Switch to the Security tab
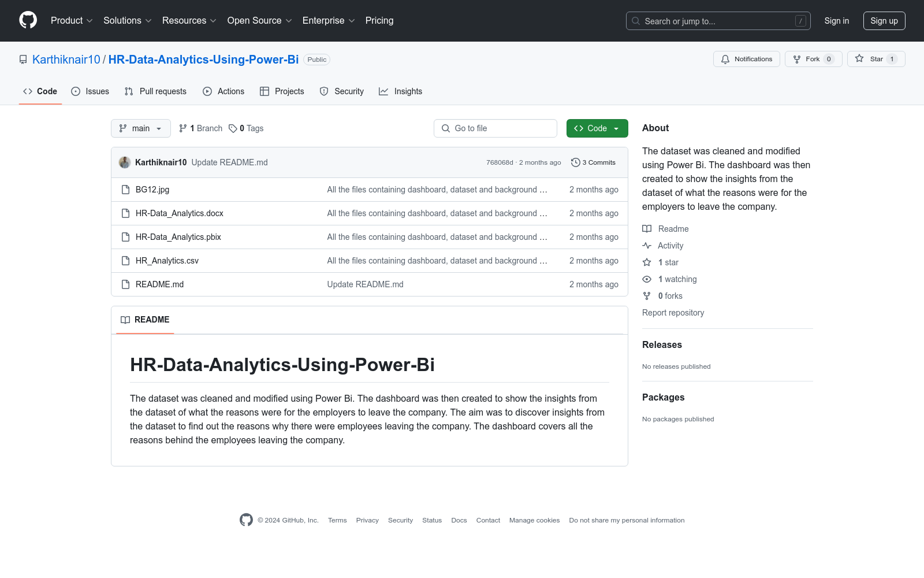The width and height of the screenshot is (924, 578). point(342,91)
